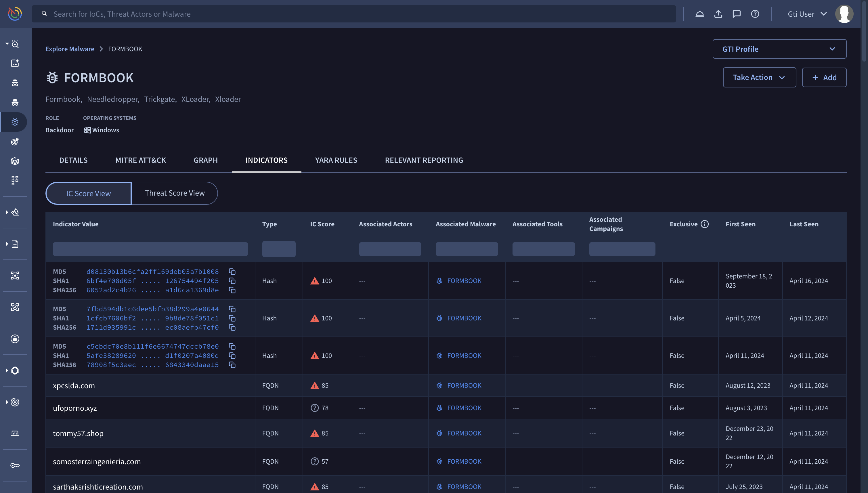Click the ufoporno.xyz indicator value
868x493 pixels.
coord(75,408)
